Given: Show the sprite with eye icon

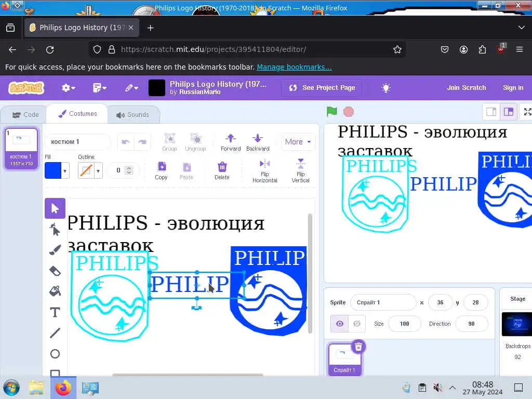Looking at the screenshot, I should 339,324.
